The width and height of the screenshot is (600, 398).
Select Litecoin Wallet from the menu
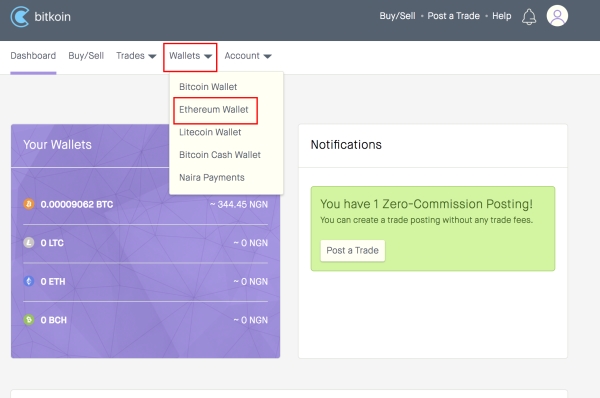click(x=210, y=132)
